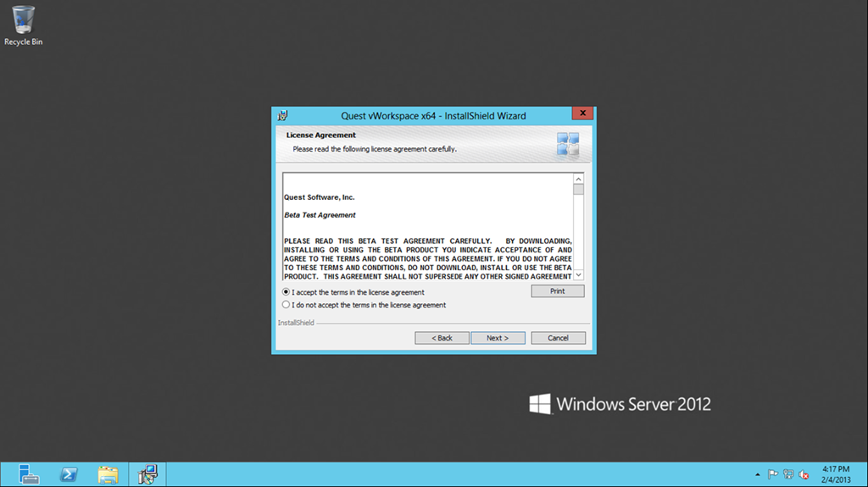This screenshot has height=487, width=868.
Task: Click the InstallShield label above the wizard buttons
Action: [296, 323]
